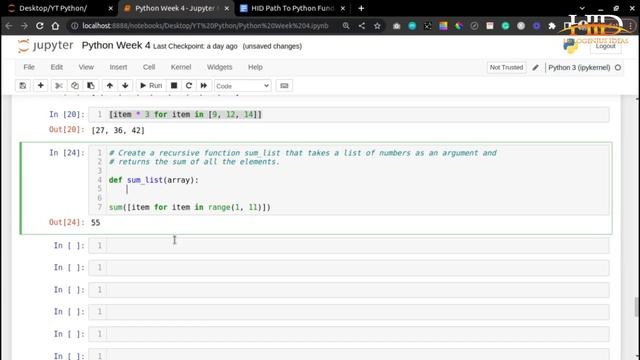
Task: Interrupt the kernel stop icon
Action: (174, 86)
